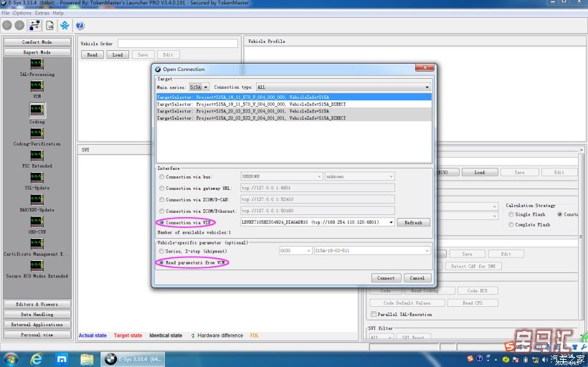The image size is (588, 367).
Task: Open the Certificate Management module icon
Action: click(37, 244)
